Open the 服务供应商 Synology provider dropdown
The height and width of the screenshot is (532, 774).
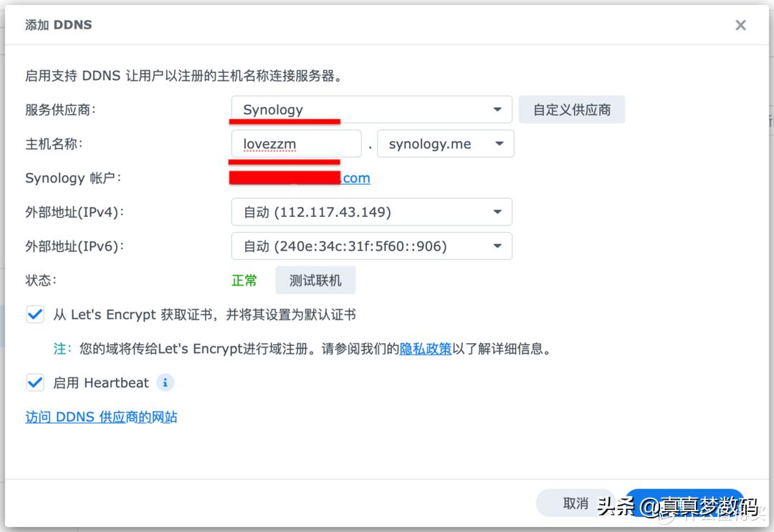(371, 109)
